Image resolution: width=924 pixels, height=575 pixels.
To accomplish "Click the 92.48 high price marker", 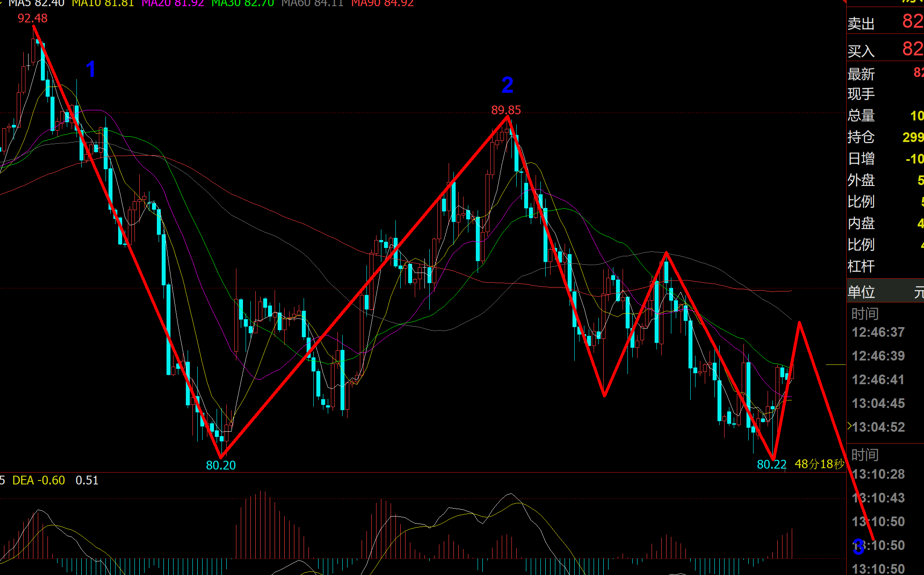I will click(x=33, y=18).
